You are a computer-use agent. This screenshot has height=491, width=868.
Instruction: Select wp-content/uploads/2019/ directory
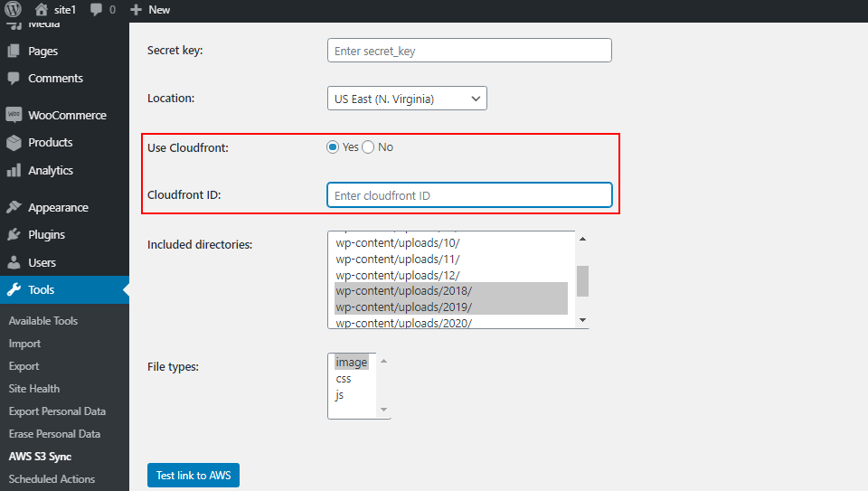(451, 307)
